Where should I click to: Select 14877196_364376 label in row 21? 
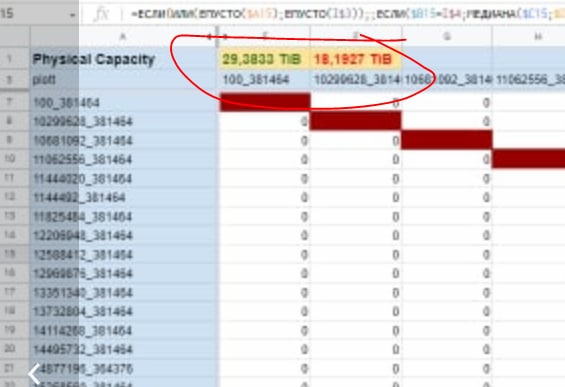pos(124,369)
